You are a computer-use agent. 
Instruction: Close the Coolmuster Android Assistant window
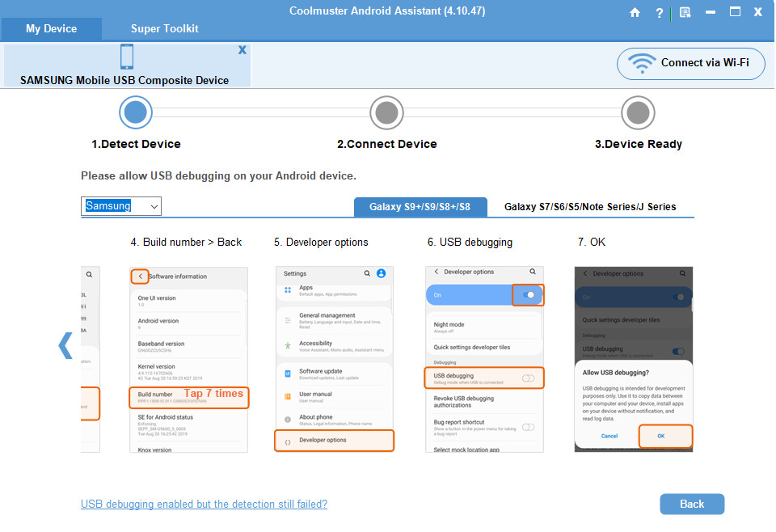(x=757, y=12)
